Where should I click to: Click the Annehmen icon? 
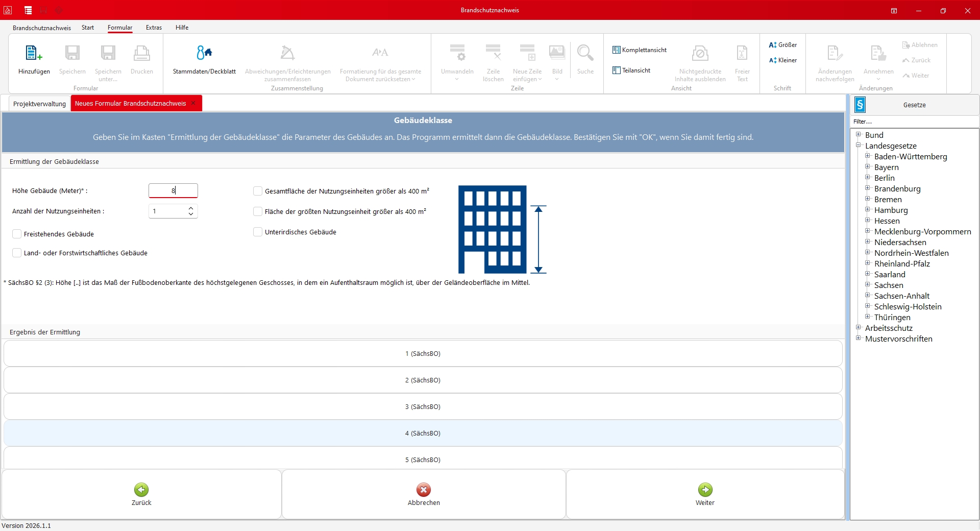click(x=878, y=53)
